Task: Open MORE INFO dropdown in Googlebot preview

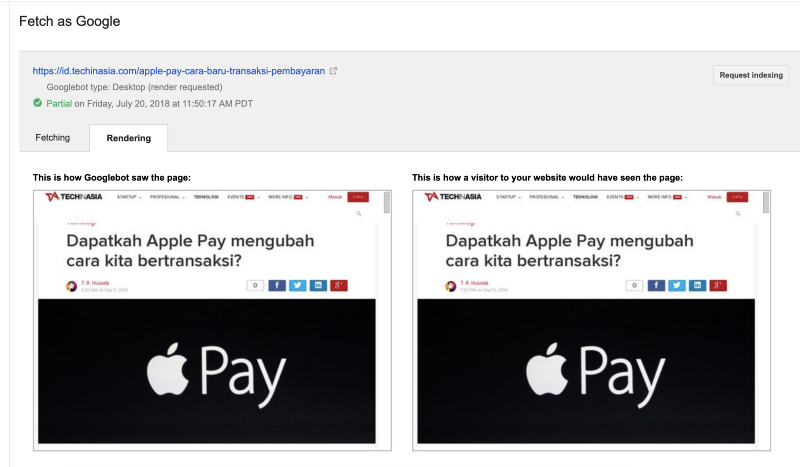Action: (x=288, y=197)
